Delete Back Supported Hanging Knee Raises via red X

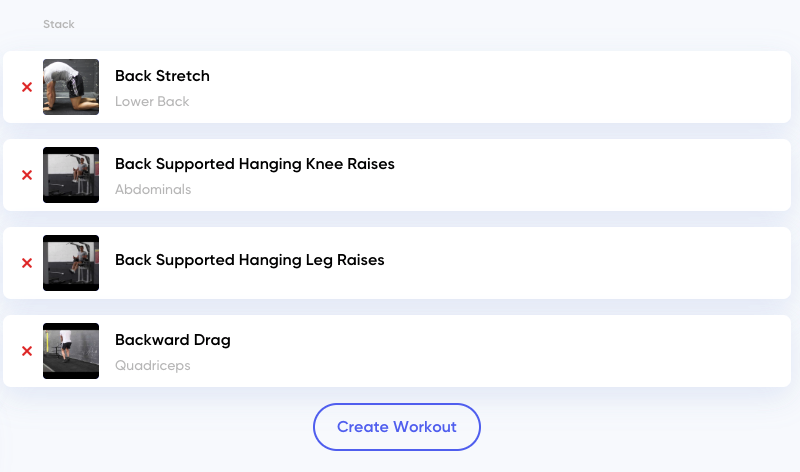pyautogui.click(x=27, y=175)
